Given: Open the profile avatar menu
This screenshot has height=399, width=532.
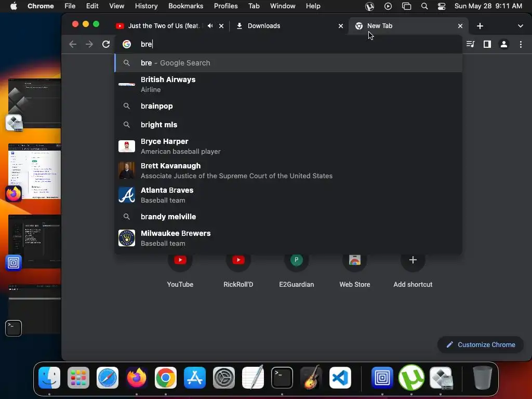Looking at the screenshot, I should [x=504, y=44].
